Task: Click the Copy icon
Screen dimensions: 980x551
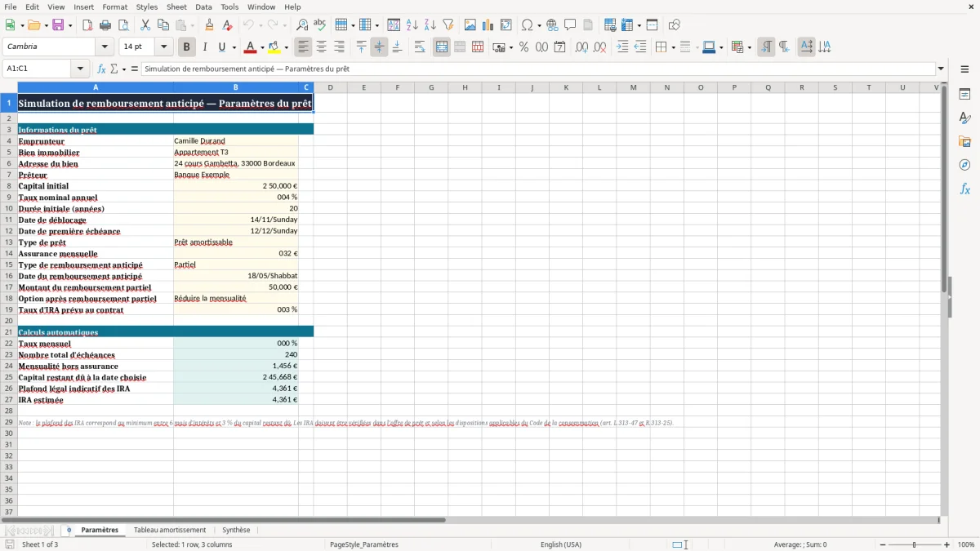Action: [x=163, y=25]
